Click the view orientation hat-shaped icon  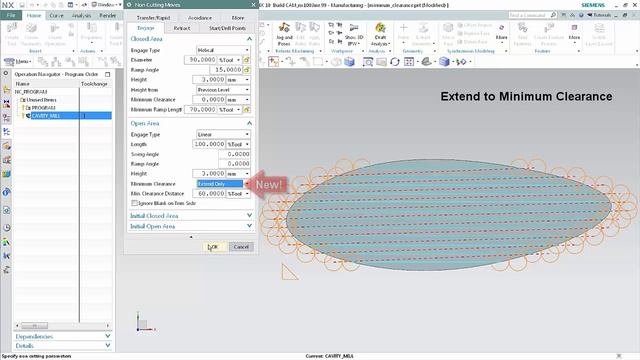[427, 62]
